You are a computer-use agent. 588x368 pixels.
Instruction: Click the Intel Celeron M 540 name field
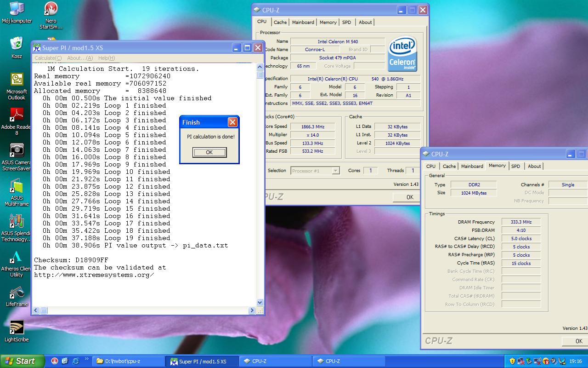338,41
